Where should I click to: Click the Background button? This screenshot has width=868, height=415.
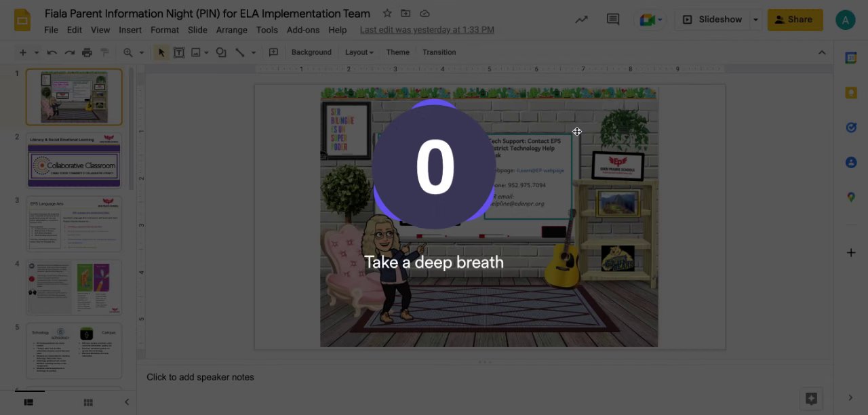point(311,52)
